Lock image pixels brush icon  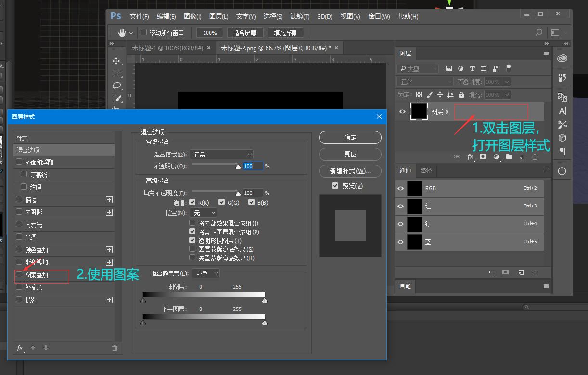tap(430, 95)
